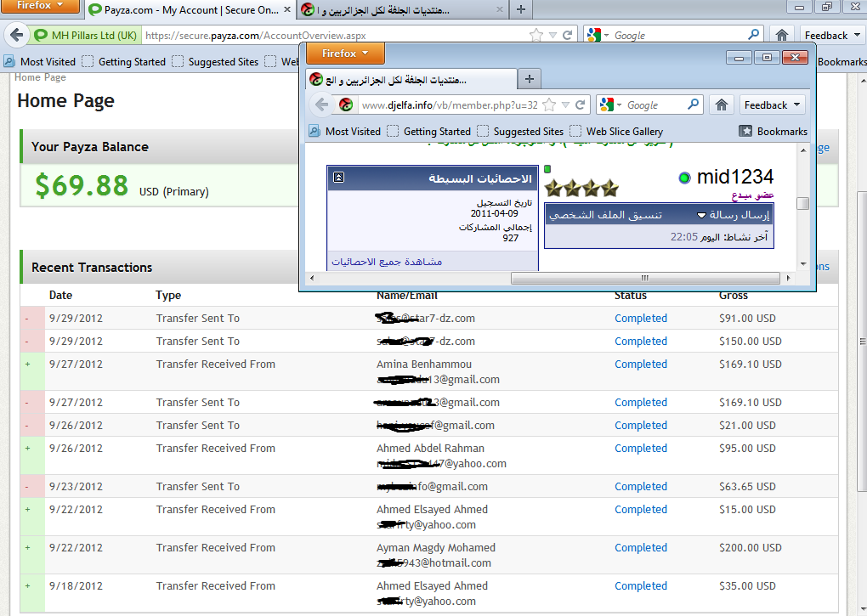Screen dimensions: 867x616
Task: Open the 'تنسيق الملف الشخصي' profile customization link
Action: 605,215
